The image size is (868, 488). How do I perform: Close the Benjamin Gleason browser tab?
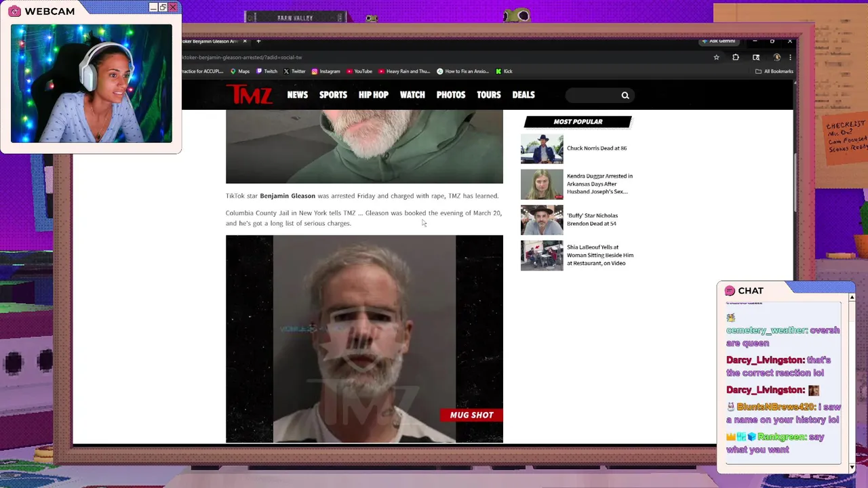click(245, 41)
